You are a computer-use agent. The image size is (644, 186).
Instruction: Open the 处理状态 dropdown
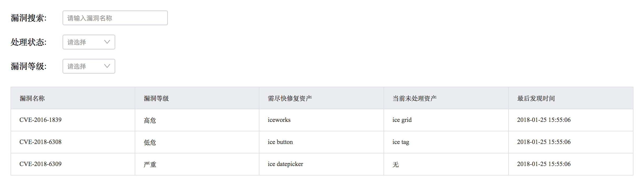click(x=89, y=42)
